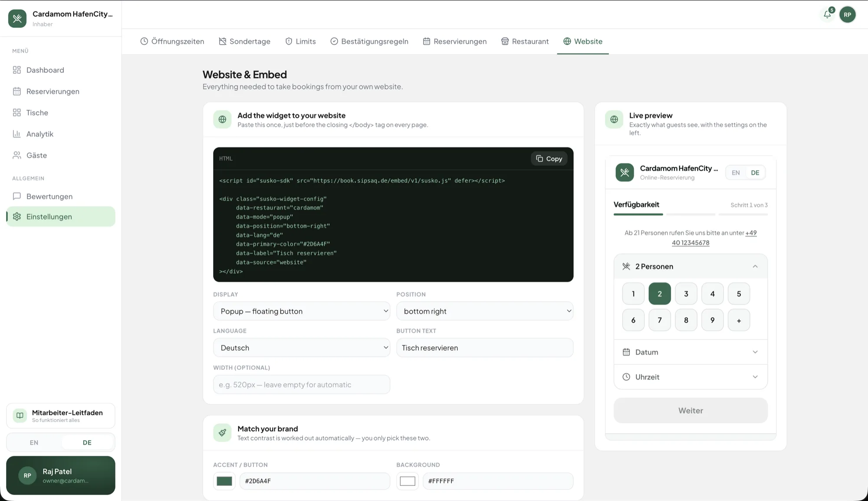The image size is (868, 501).
Task: Open the Bestätigungsregeln tab
Action: point(369,41)
